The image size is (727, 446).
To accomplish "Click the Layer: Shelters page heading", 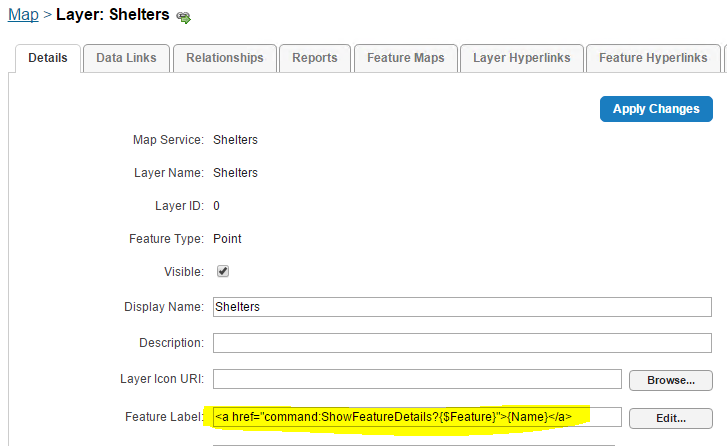I will coord(113,14).
